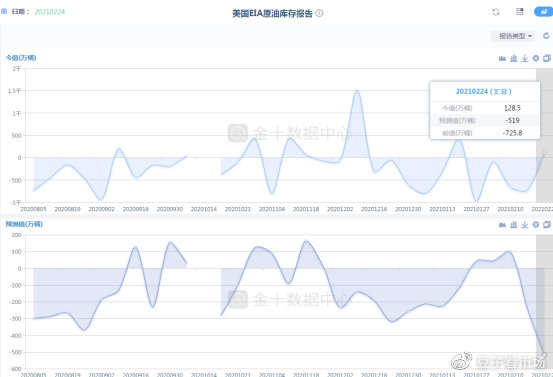Screen dimensions: 553x377
Task: Open the calendar icon beside 日期
Action: (x=4, y=12)
